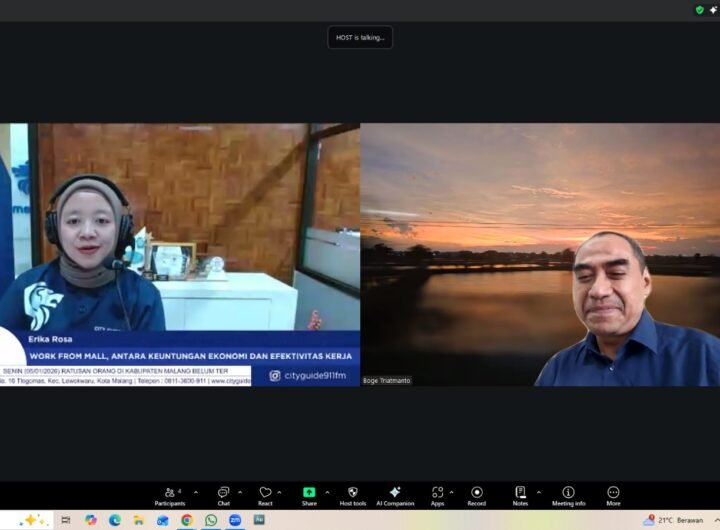The height and width of the screenshot is (530, 720).
Task: Toggle meeting recording with Record
Action: pyautogui.click(x=476, y=494)
